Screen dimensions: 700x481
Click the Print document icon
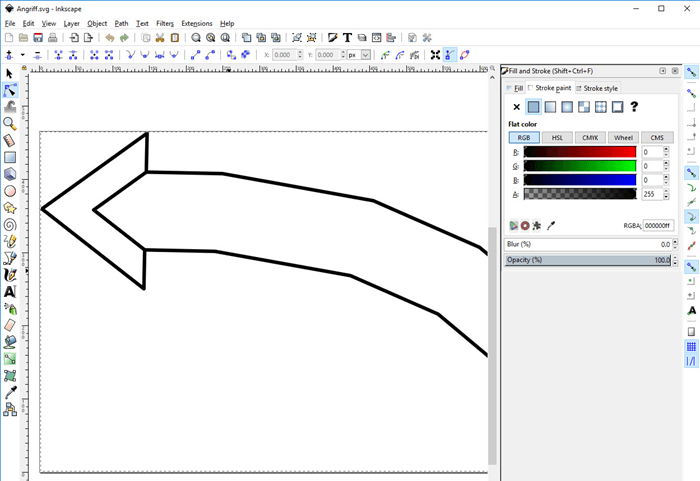point(53,38)
